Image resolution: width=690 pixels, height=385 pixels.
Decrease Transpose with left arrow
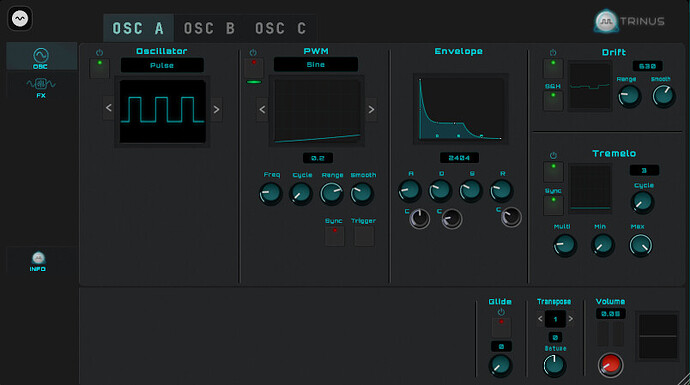point(540,319)
